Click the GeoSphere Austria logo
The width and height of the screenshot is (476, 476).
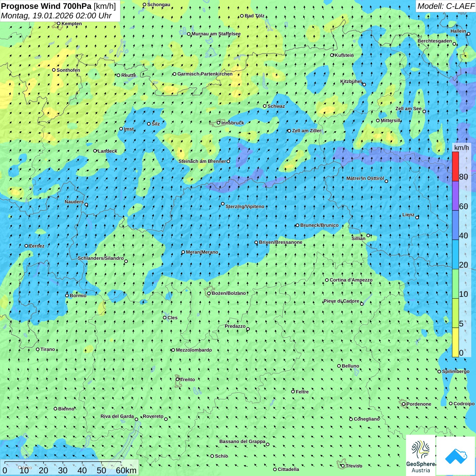pos(421,456)
